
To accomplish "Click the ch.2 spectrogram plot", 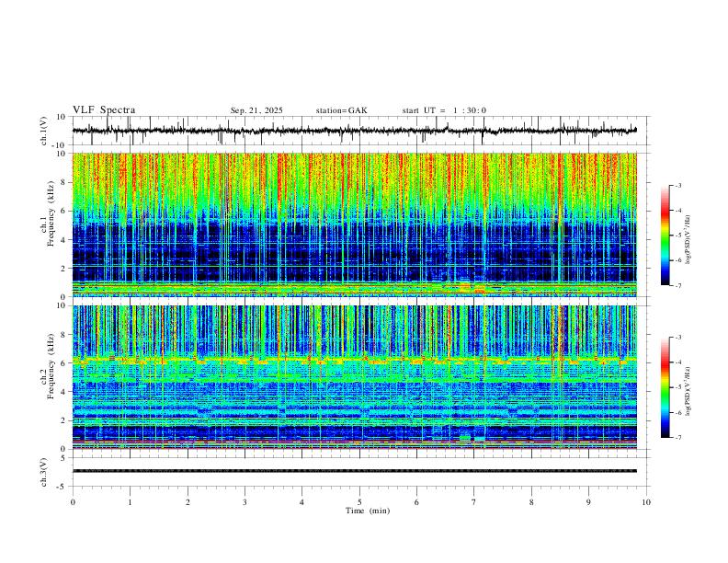I will coord(355,377).
